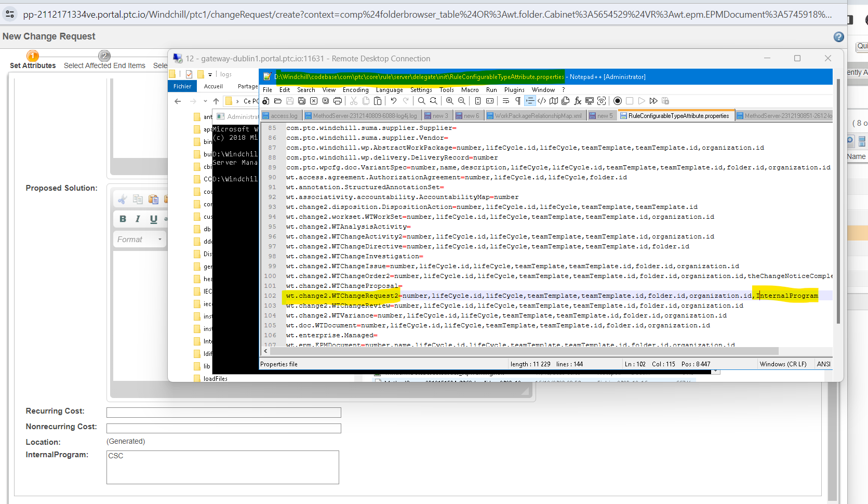Open the Print icon in Notepad++ toolbar
Image resolution: width=868 pixels, height=504 pixels.
tap(338, 100)
